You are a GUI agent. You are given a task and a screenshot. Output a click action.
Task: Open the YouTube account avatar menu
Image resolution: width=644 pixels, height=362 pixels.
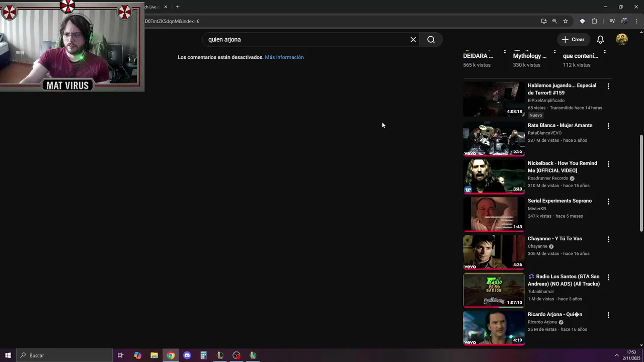(x=622, y=40)
